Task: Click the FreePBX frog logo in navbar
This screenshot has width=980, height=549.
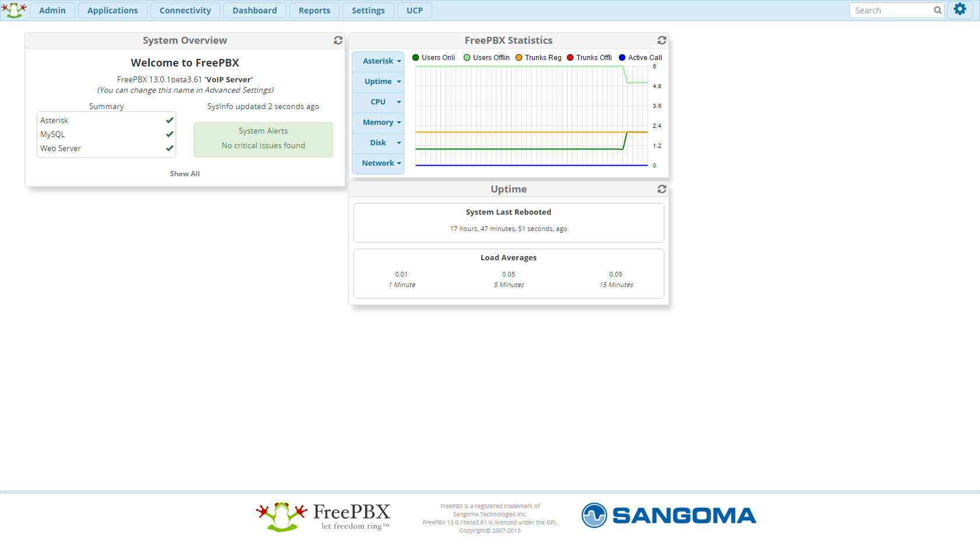Action: (x=14, y=10)
